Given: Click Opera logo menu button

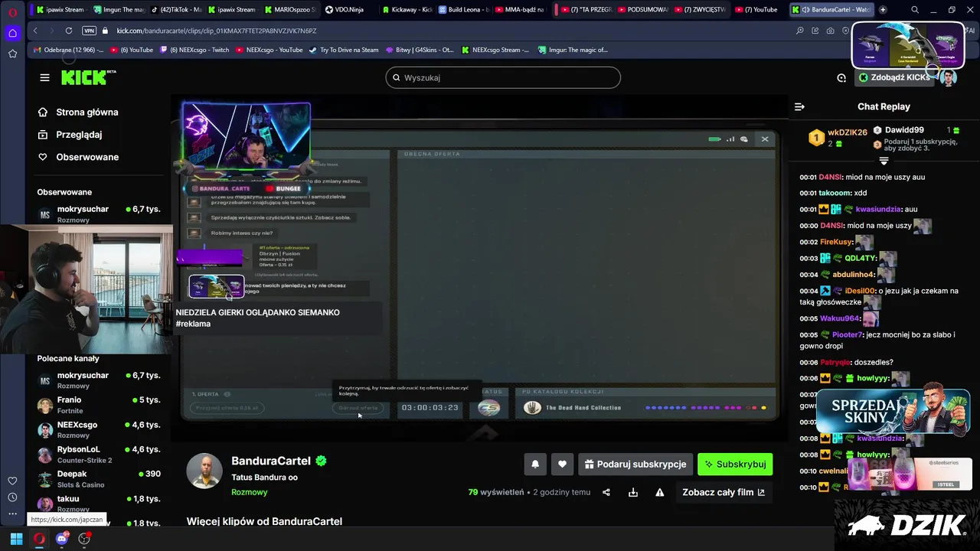Looking at the screenshot, I should pos(12,11).
